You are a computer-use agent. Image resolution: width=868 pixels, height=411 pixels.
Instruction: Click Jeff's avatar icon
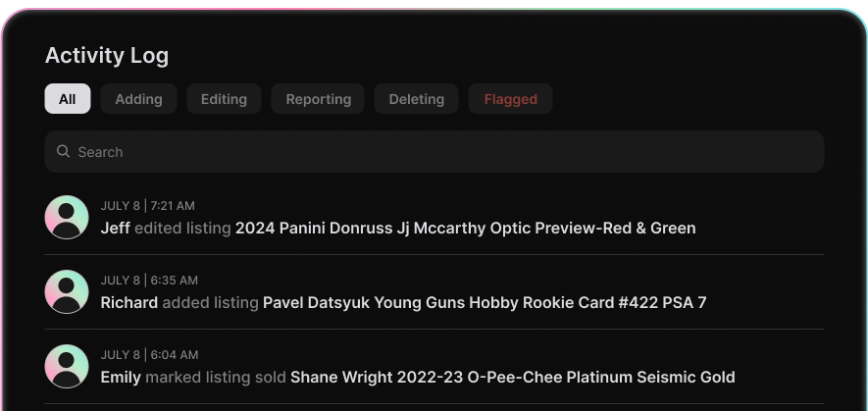coord(67,217)
